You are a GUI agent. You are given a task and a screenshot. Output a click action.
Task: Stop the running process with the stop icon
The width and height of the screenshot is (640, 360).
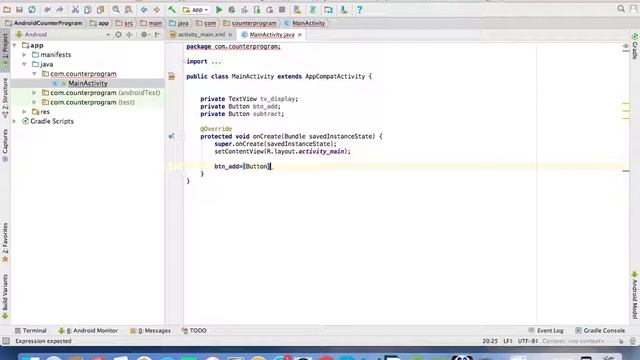click(282, 9)
